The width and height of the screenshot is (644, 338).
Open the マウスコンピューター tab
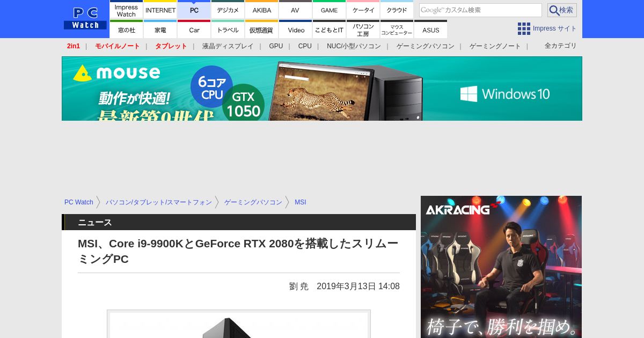point(397,29)
